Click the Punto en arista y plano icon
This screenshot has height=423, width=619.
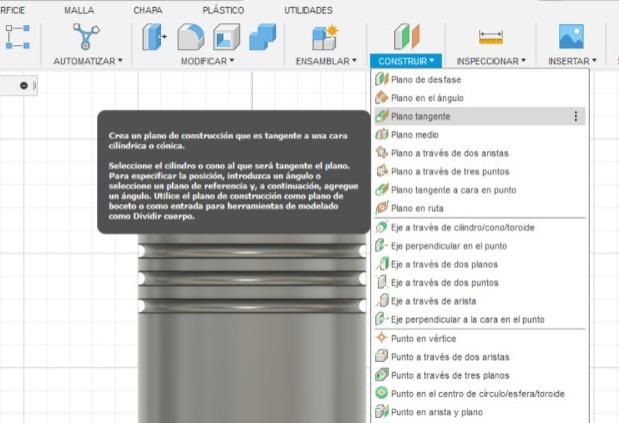[382, 412]
